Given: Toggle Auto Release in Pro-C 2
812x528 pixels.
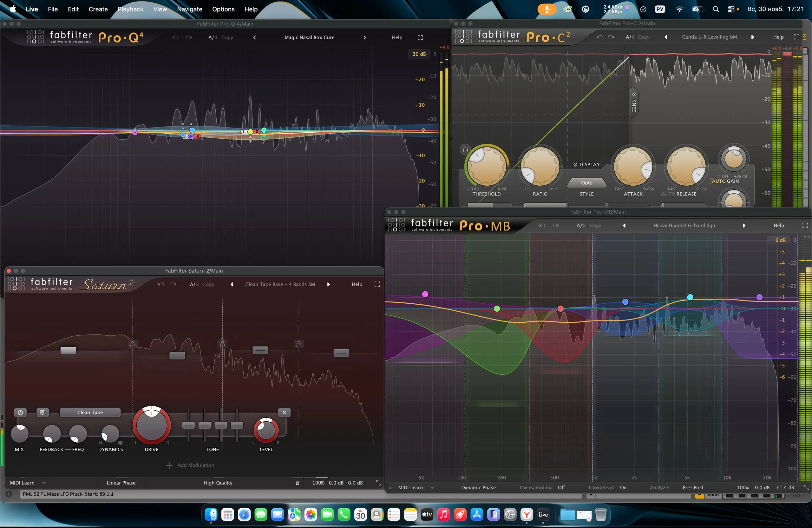Looking at the screenshot, I should coord(668,194).
